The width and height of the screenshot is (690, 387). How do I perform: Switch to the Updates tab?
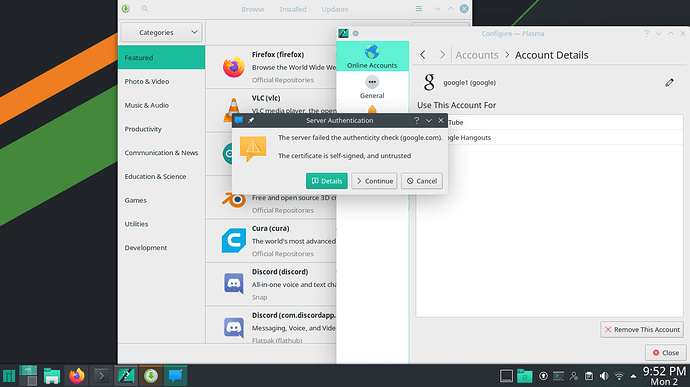click(x=335, y=9)
